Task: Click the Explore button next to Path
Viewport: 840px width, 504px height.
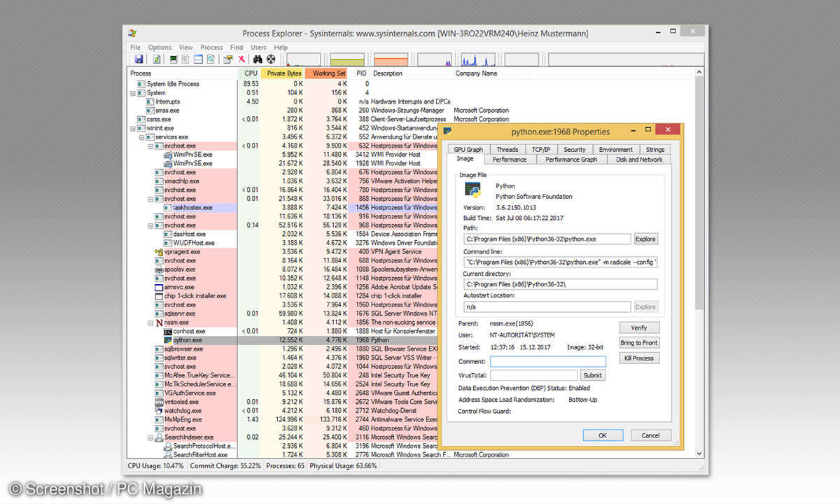Action: 645,239
